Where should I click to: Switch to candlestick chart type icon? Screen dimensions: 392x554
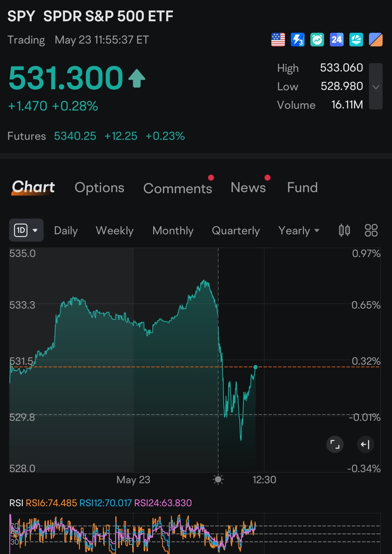[344, 230]
